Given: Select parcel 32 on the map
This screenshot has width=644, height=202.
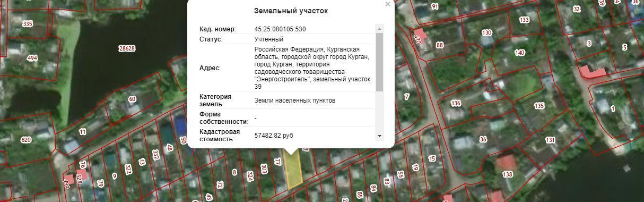Looking at the screenshot, I should [x=577, y=9].
